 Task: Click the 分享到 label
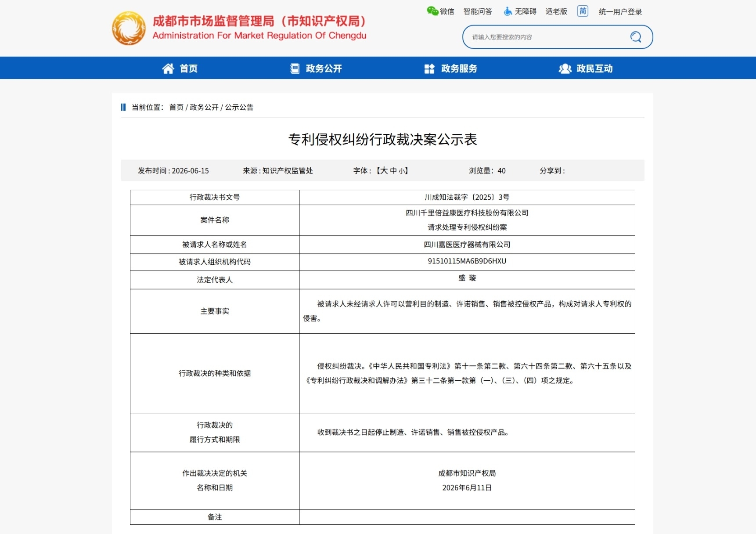(552, 171)
